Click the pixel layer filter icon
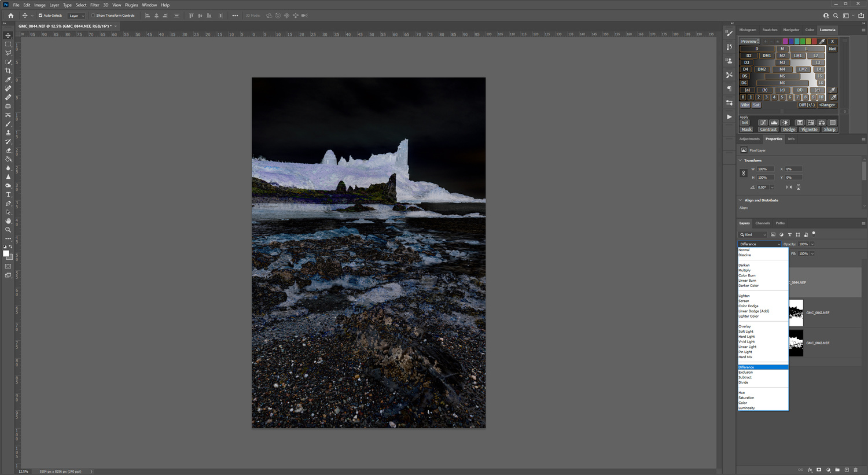This screenshot has width=868, height=475. 773,234
